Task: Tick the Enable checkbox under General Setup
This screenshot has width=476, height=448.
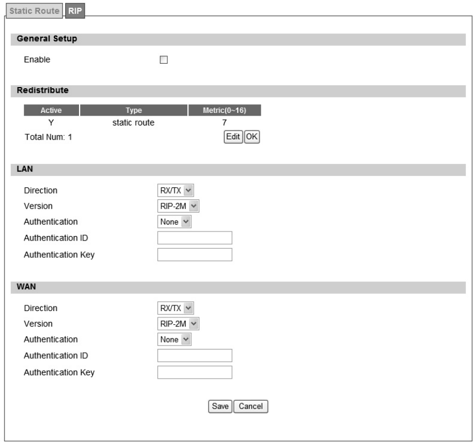Action: 164,60
